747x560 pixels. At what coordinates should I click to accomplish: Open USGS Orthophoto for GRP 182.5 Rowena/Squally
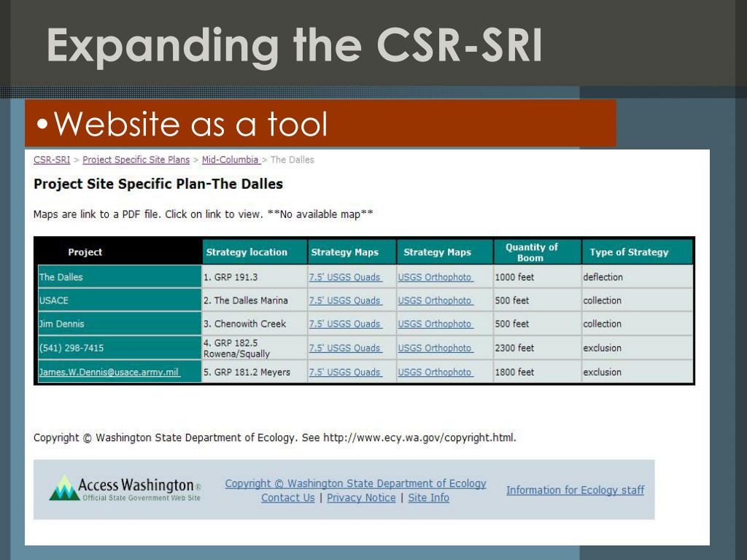(436, 348)
